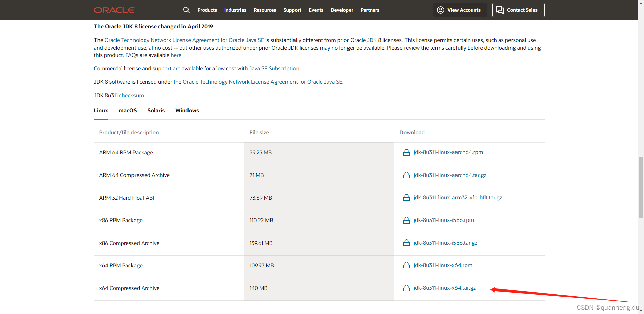Click lock icon beside jdk-8u311-linux-aarch64.rpm

point(406,152)
